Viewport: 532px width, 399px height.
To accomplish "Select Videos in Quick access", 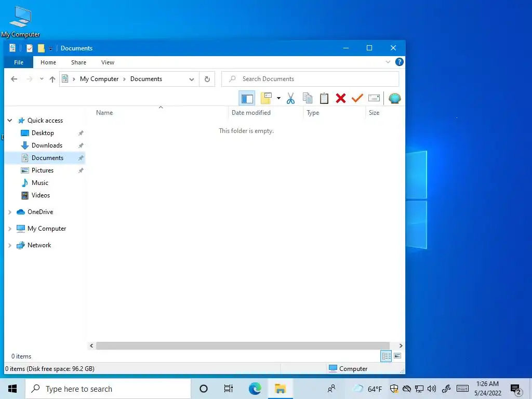I will click(41, 195).
